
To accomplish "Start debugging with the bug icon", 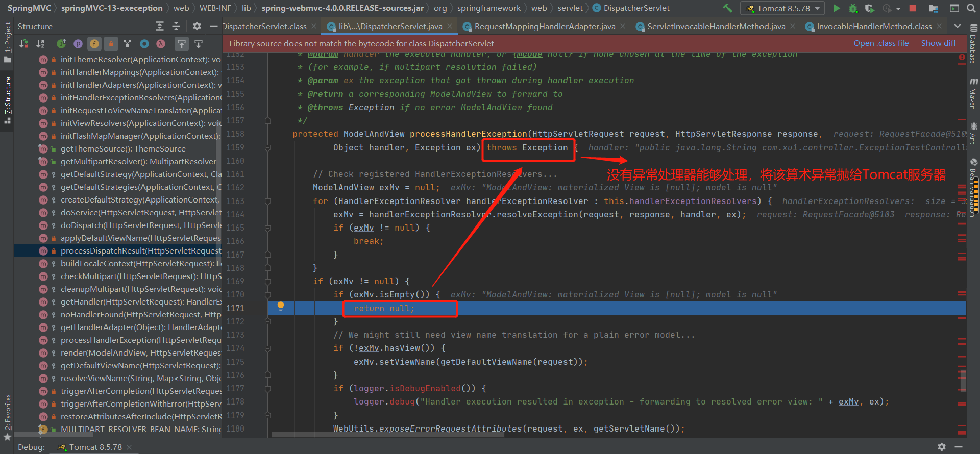I will [x=853, y=8].
